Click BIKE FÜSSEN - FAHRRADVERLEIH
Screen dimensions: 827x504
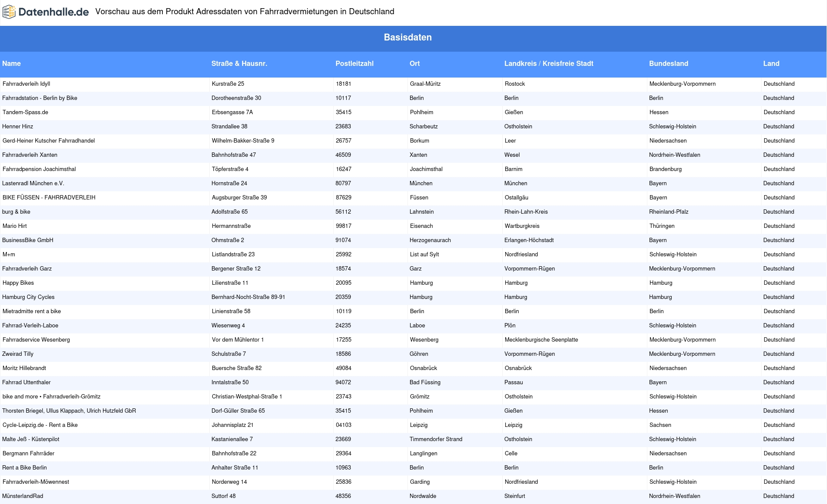point(49,198)
